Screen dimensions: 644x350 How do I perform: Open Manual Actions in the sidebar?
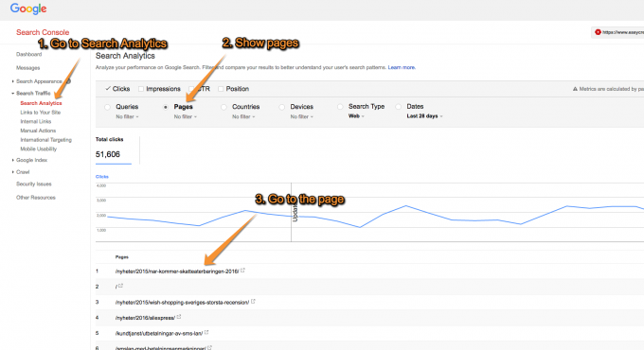pyautogui.click(x=38, y=131)
